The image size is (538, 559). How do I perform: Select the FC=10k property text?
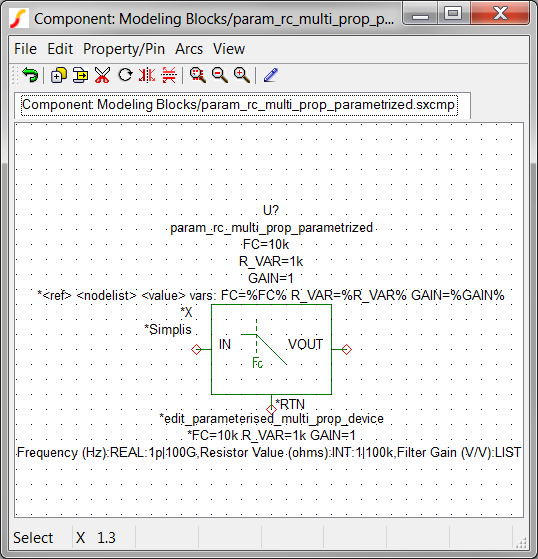(266, 245)
